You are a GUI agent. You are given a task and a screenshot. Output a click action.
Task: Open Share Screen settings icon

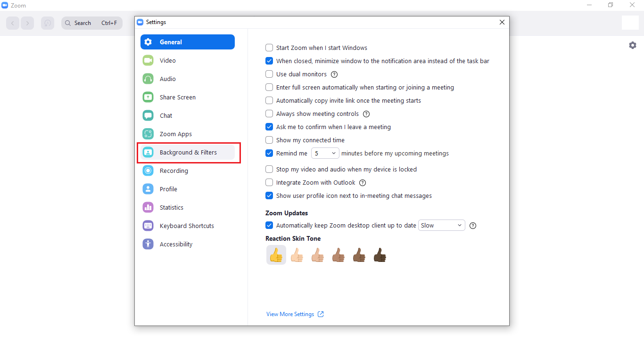point(148,97)
